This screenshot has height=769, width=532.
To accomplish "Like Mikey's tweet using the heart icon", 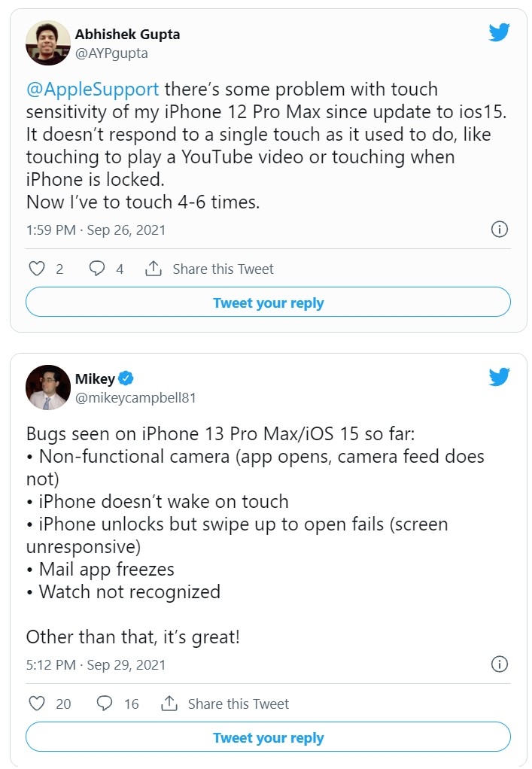I will tap(36, 704).
